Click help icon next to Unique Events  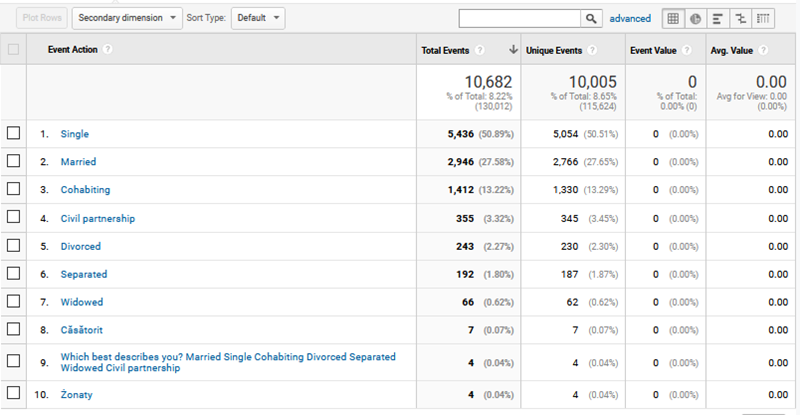[593, 50]
